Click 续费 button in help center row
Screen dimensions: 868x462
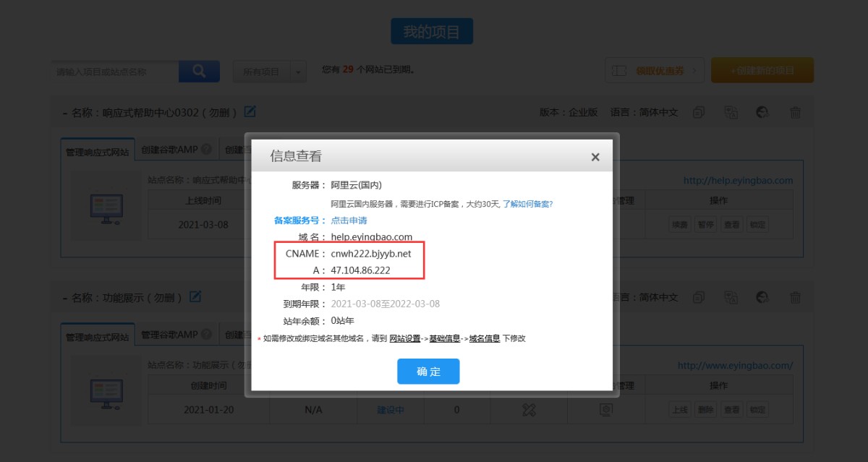click(679, 225)
